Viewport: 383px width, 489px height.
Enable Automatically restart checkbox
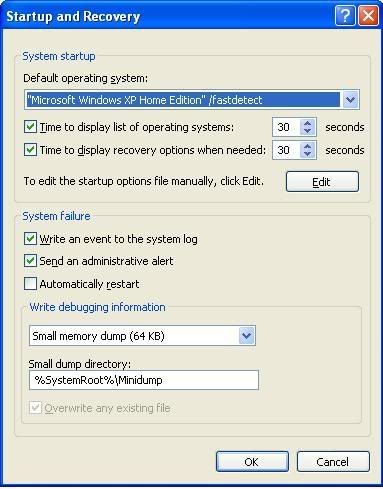(30, 284)
